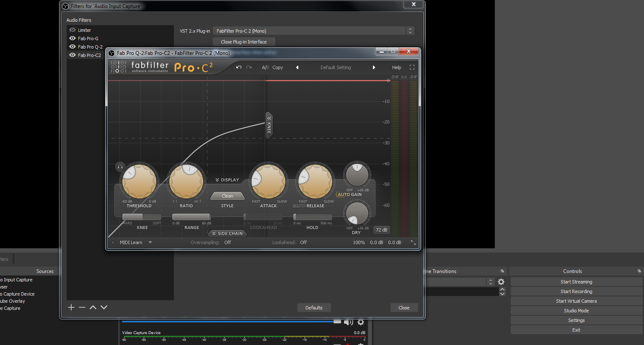Click the undo arrow in Pro-C 2
This screenshot has width=644, height=345.
point(239,67)
